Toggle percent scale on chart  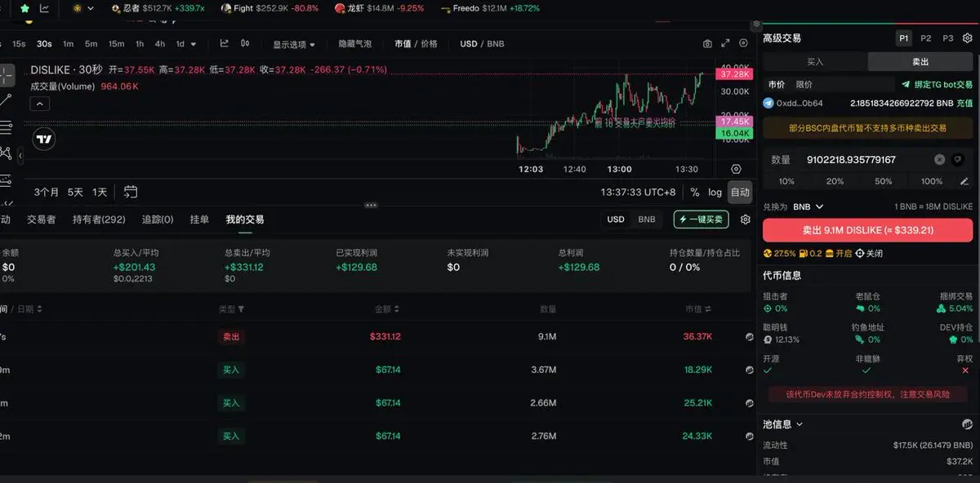(695, 193)
